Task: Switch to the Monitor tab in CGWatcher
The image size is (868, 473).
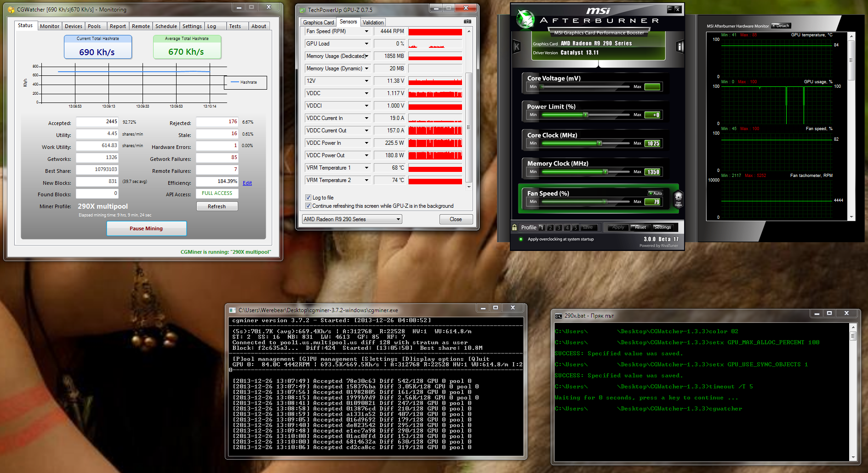Action: pyautogui.click(x=50, y=26)
